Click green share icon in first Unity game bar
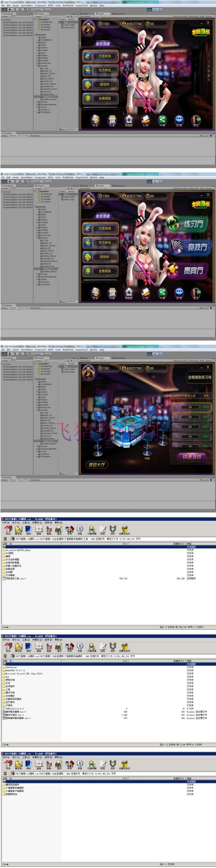The width and height of the screenshot is (216, 868). (162, 120)
